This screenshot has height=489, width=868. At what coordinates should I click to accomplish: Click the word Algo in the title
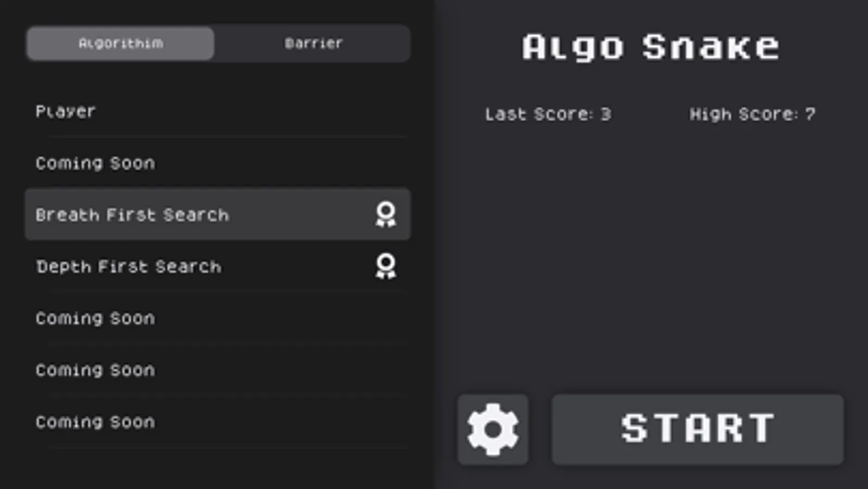point(573,48)
